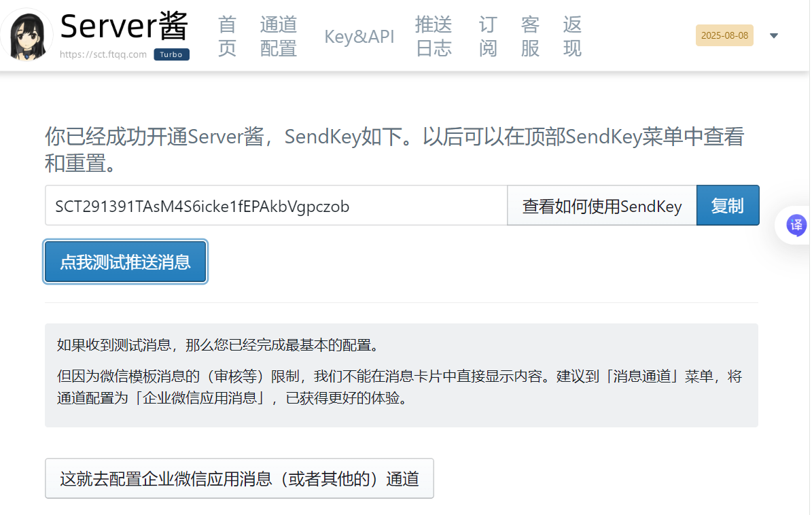Click the 但因为微信模板消息 notice paragraph
Viewport: 812px width, 515px height.
click(400, 387)
